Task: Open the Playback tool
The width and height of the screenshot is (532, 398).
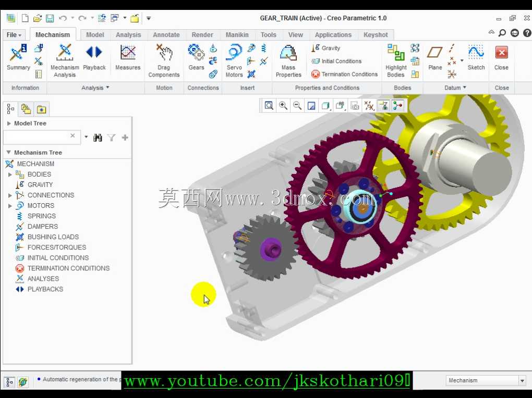Action: [x=94, y=58]
